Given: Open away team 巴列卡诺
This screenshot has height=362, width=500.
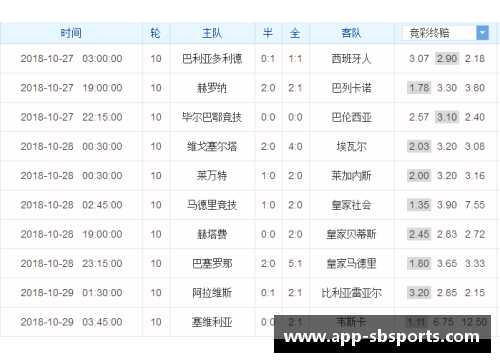Looking at the screenshot, I should pos(351,88).
